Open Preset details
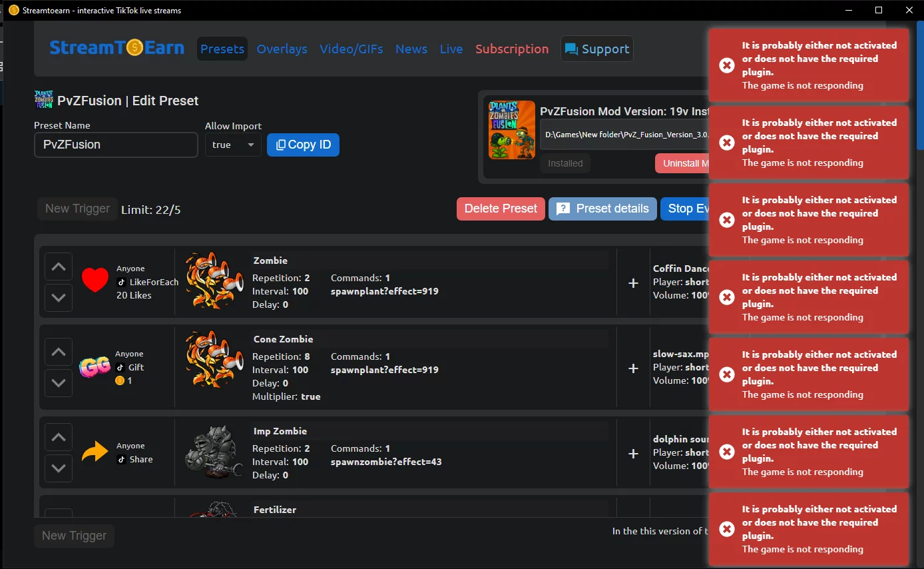This screenshot has height=569, width=924. [602, 209]
